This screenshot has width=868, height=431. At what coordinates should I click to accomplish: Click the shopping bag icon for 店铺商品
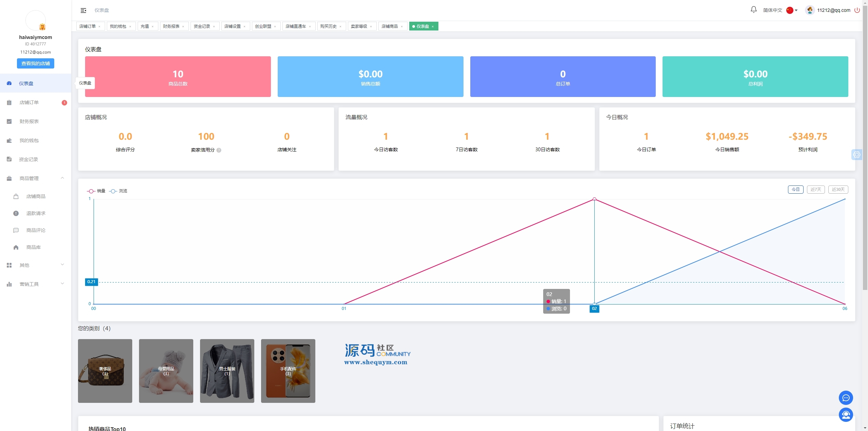pyautogui.click(x=16, y=196)
